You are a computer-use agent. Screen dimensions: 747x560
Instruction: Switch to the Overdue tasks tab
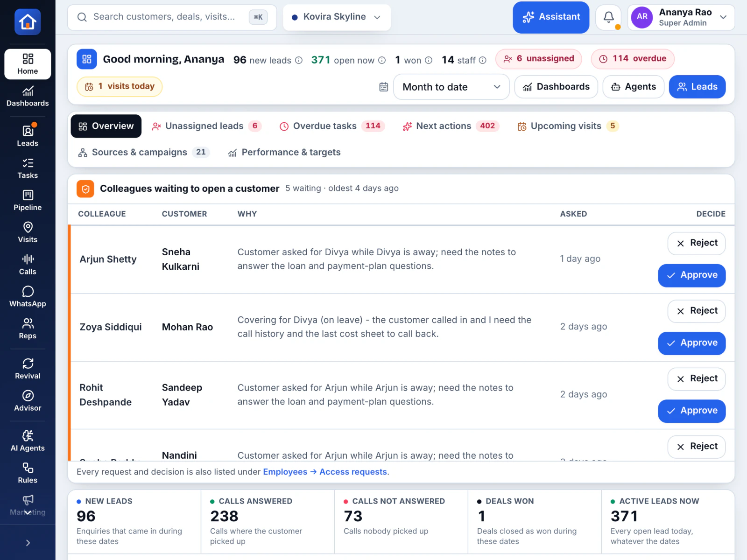(x=332, y=126)
